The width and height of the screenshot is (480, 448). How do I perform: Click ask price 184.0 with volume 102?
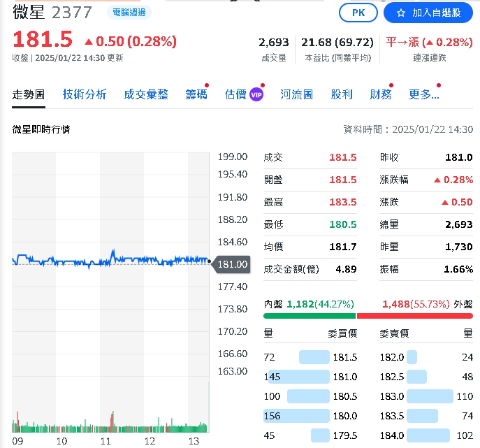[x=426, y=435]
